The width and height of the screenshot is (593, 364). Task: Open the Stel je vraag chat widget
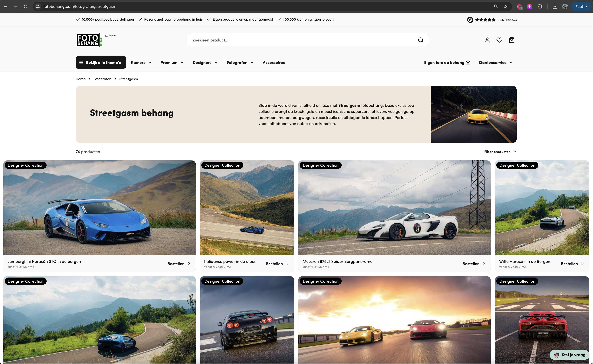tap(569, 355)
